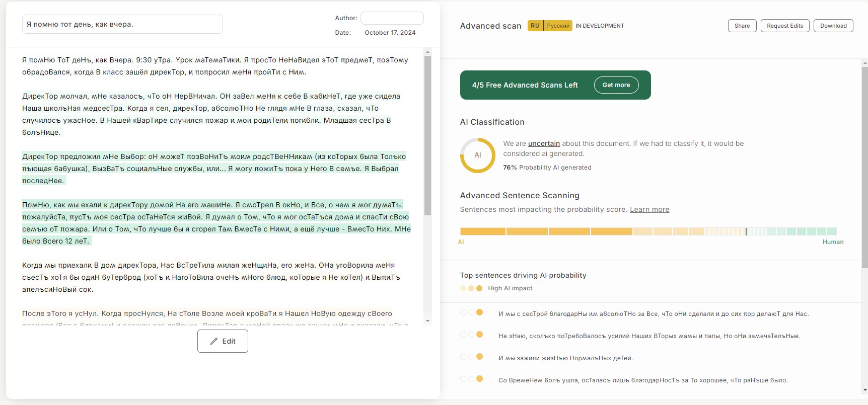Click the '76% Probability AI generated' text

pos(547,168)
